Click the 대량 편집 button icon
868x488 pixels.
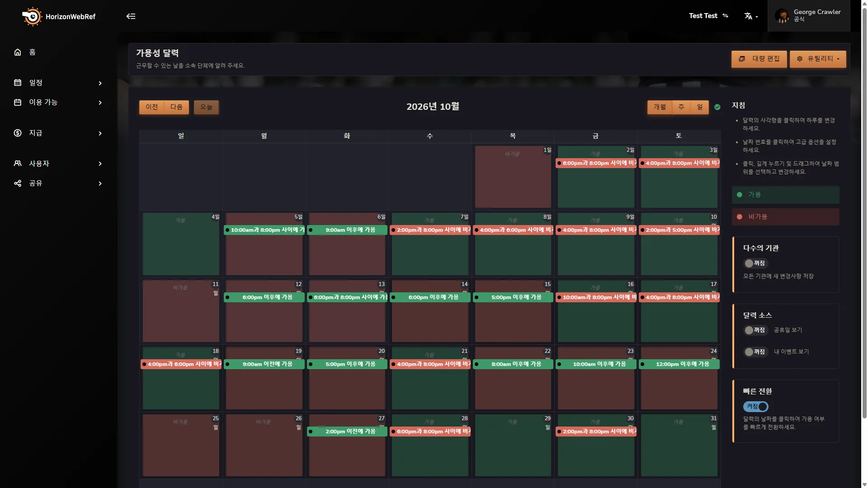742,59
